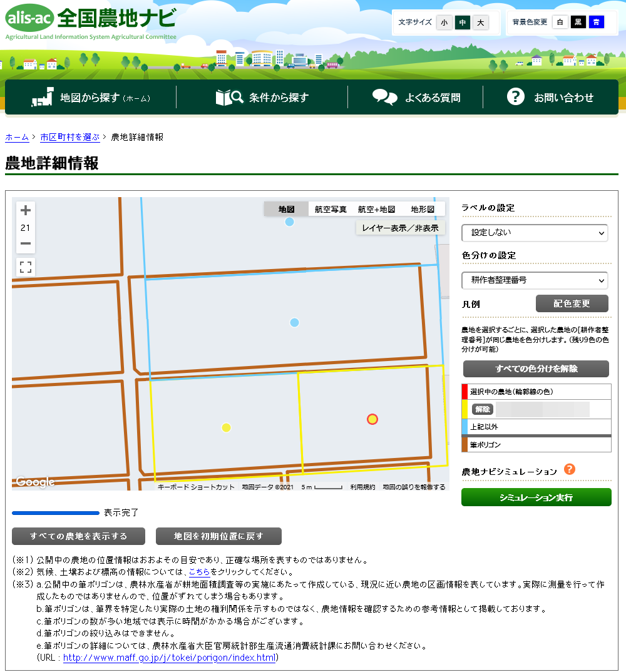626x672 pixels.
Task: Click the alis-ac site logo
Action: [x=29, y=19]
